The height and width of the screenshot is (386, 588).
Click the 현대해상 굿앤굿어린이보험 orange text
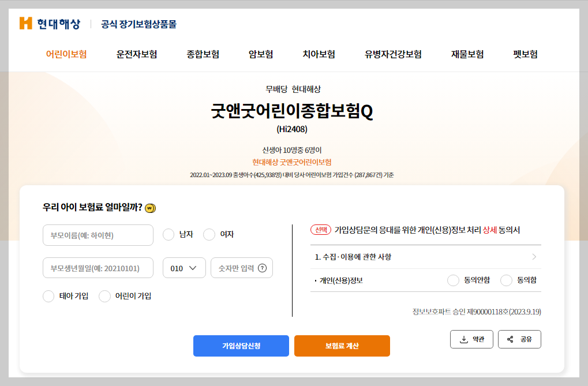coord(292,162)
